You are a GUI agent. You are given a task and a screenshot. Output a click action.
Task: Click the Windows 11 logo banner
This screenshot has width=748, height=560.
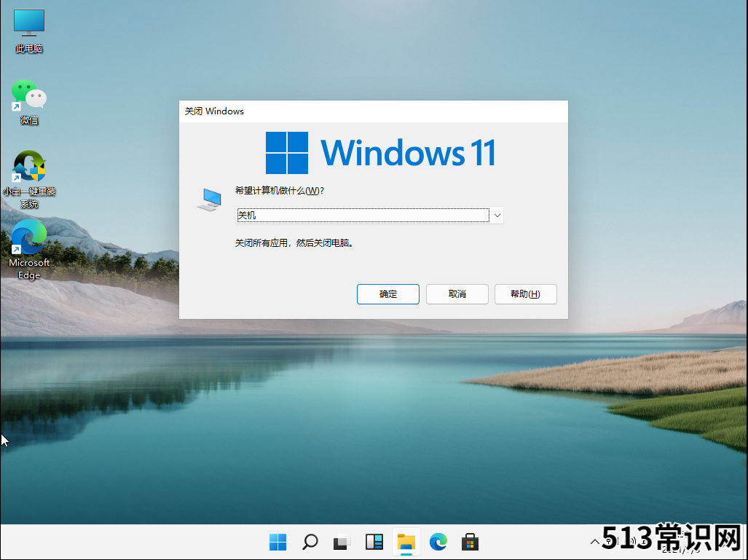(x=380, y=153)
